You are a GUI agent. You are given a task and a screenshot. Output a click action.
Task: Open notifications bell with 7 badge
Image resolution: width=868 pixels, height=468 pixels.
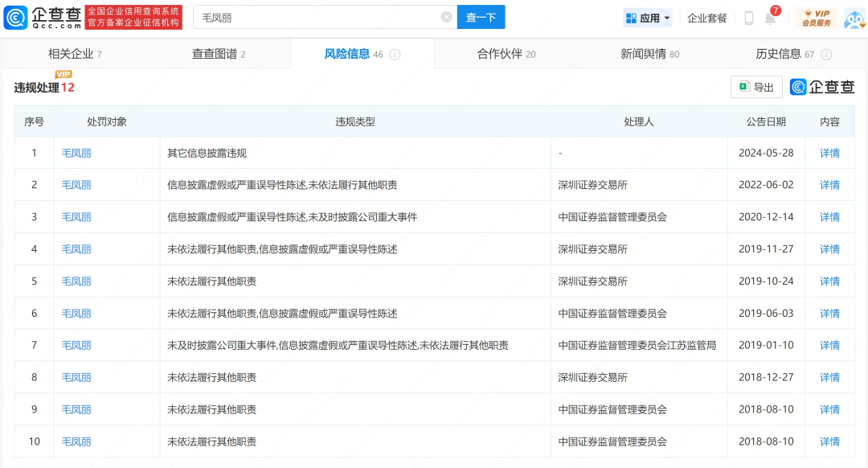point(770,18)
